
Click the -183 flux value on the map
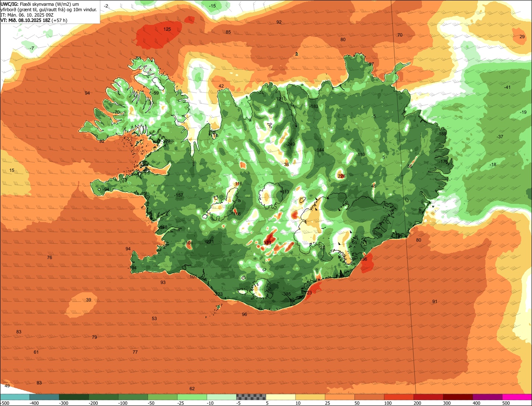tap(314, 106)
